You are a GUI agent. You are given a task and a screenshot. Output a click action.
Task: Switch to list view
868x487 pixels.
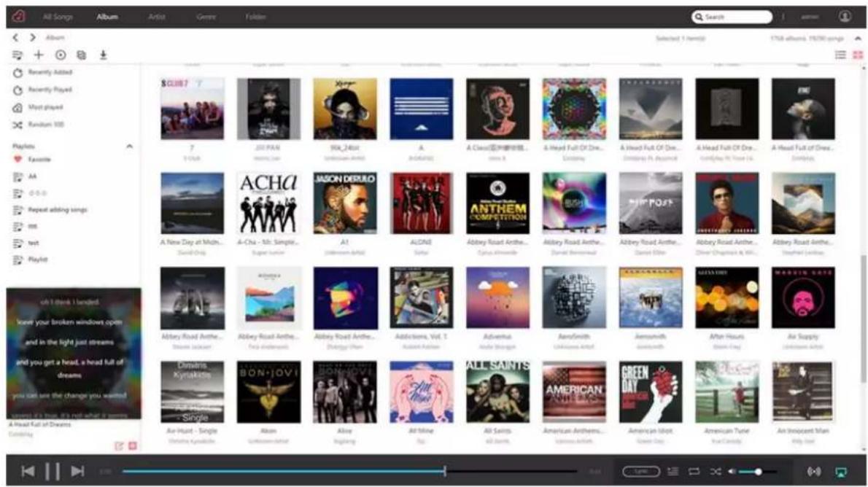coord(840,55)
